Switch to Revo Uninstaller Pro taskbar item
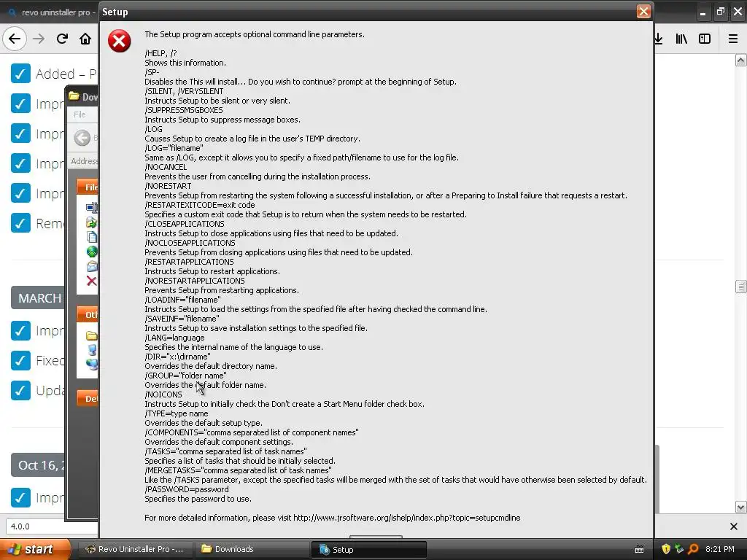Viewport: 747px width, 560px height. click(136, 549)
